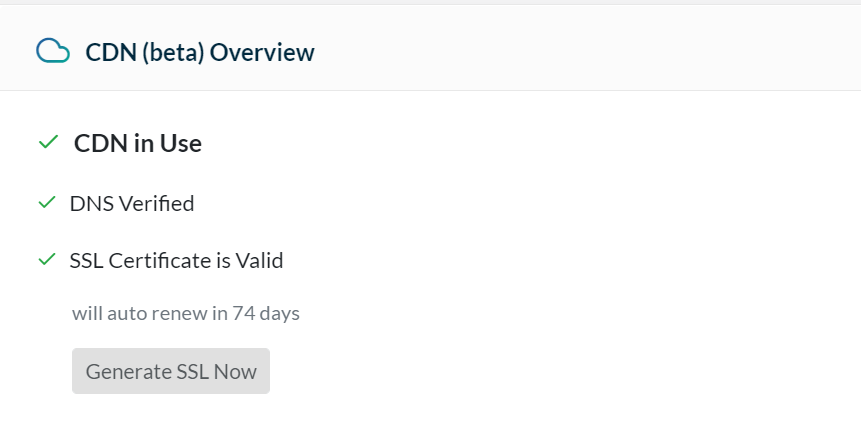Screen dimensions: 861x424
Task: Click the checkmark beside SSL Certificate is Valid
Action: click(47, 259)
